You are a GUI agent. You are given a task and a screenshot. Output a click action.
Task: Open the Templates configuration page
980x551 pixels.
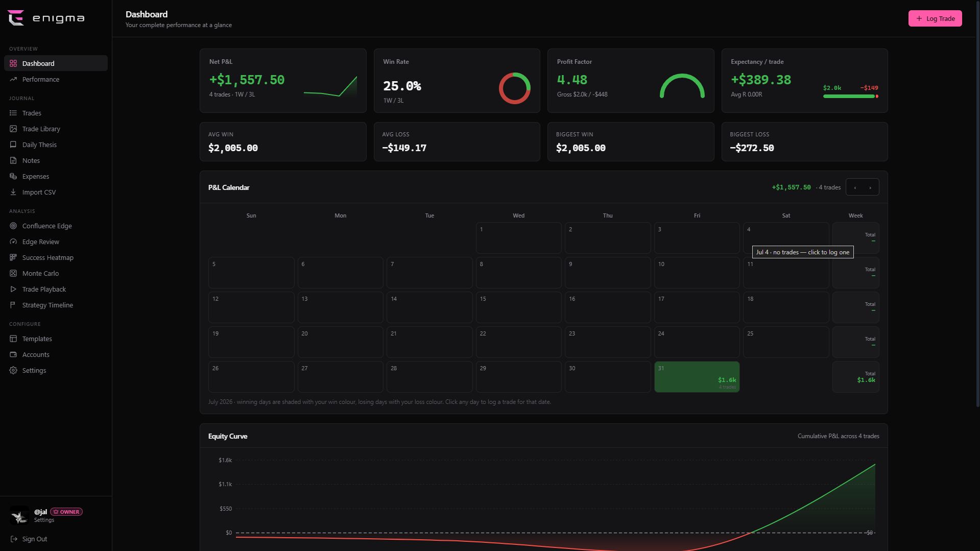click(56, 339)
